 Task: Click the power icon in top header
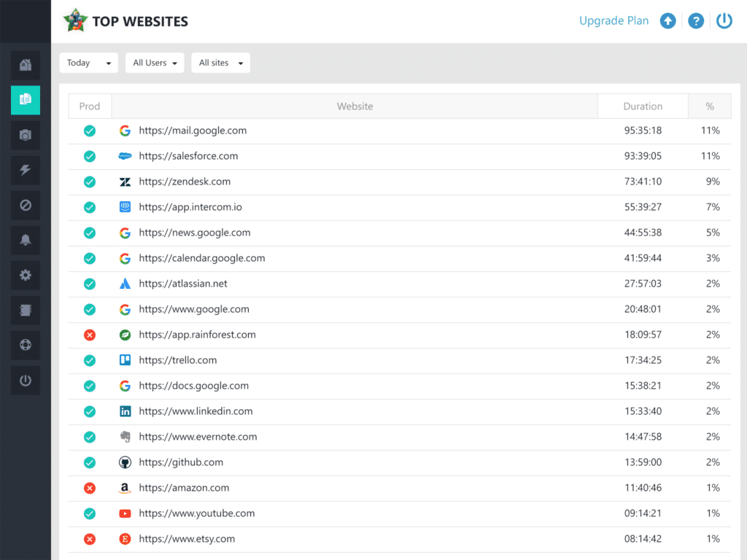click(724, 21)
